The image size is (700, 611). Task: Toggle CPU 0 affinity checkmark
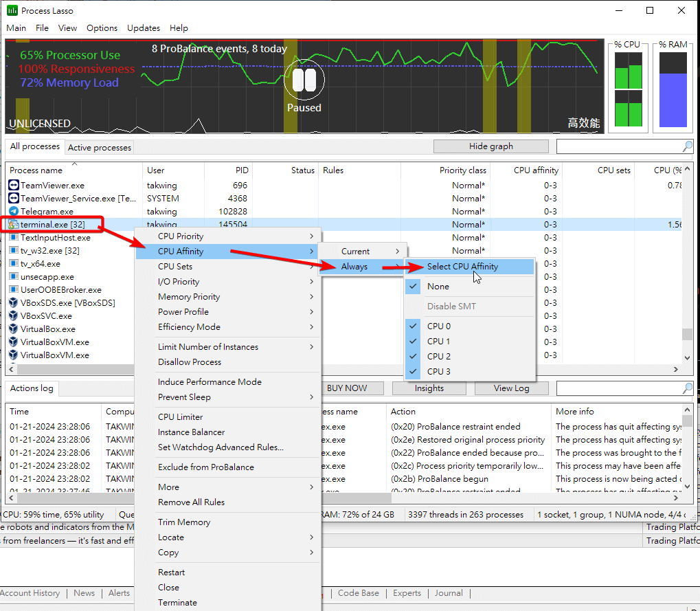[413, 326]
